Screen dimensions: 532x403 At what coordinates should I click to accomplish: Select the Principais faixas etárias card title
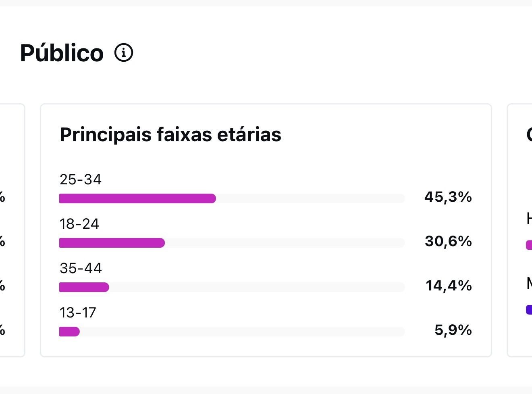[170, 134]
